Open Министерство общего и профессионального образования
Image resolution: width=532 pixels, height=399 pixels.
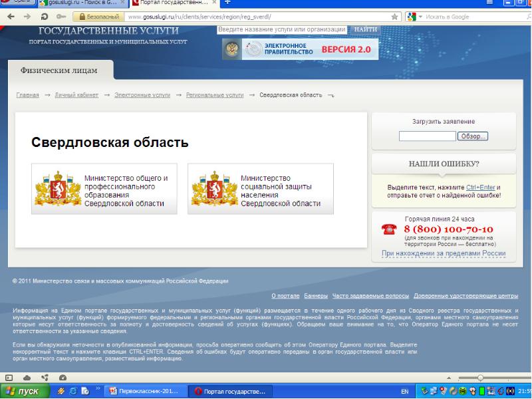tap(104, 190)
